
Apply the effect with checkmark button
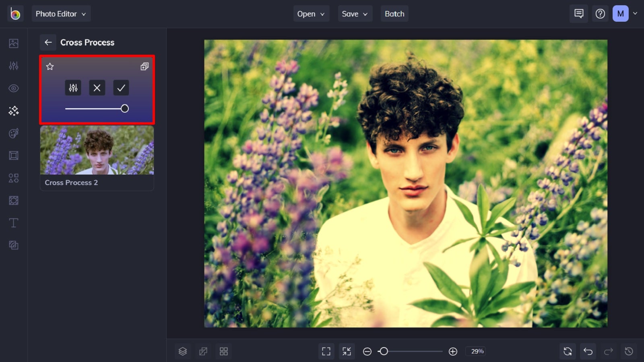[x=121, y=88]
